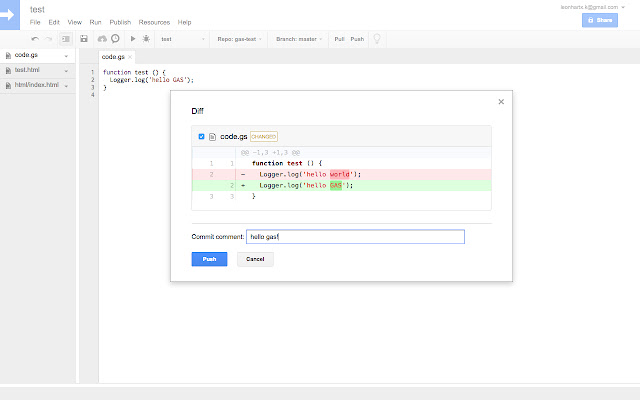640x400 pixels.
Task: Open the function selector dropdown 'test'
Action: point(182,39)
